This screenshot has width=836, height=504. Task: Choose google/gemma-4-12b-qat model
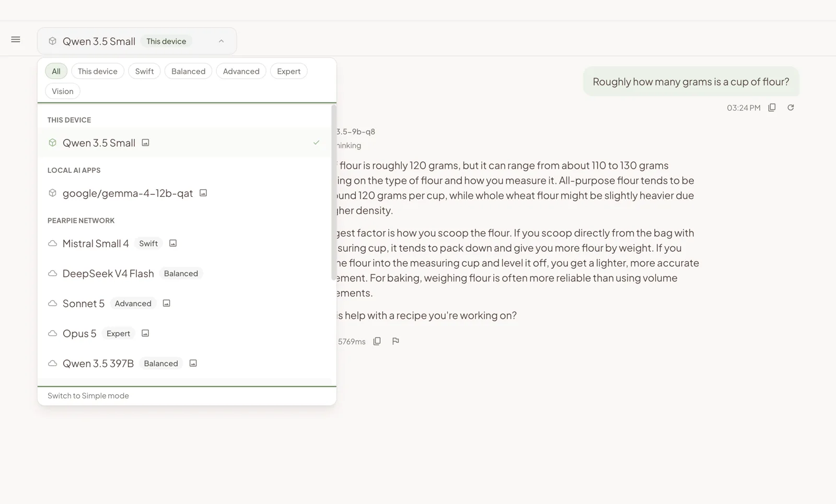[x=184, y=193]
